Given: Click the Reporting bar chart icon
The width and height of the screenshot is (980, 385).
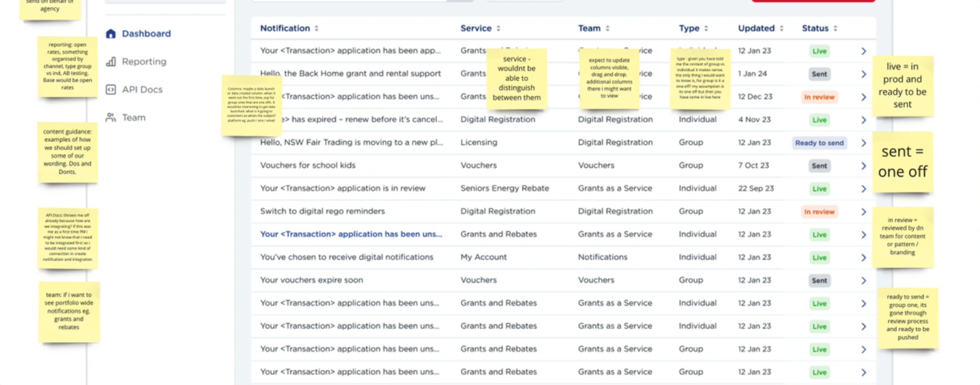Looking at the screenshot, I should click(111, 62).
